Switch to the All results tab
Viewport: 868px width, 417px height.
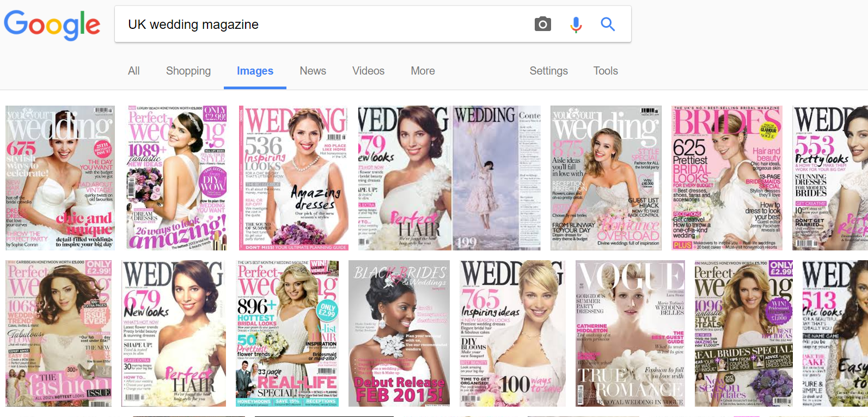point(134,71)
